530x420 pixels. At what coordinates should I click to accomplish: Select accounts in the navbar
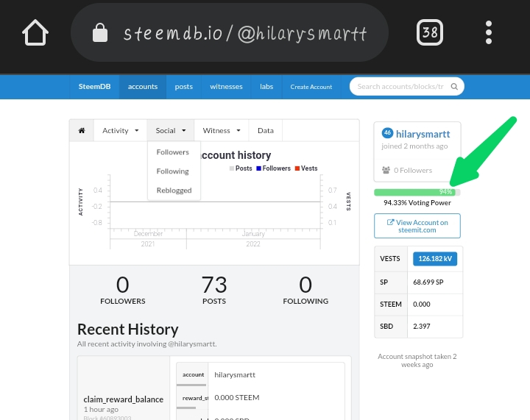point(143,87)
